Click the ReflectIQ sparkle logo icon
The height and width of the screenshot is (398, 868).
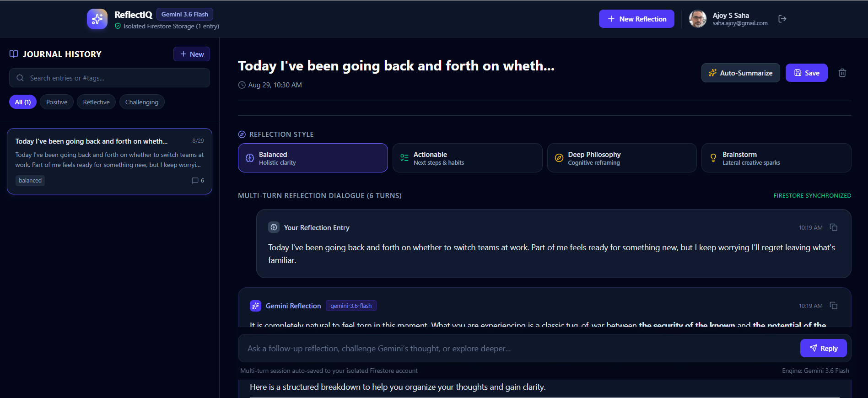point(97,19)
